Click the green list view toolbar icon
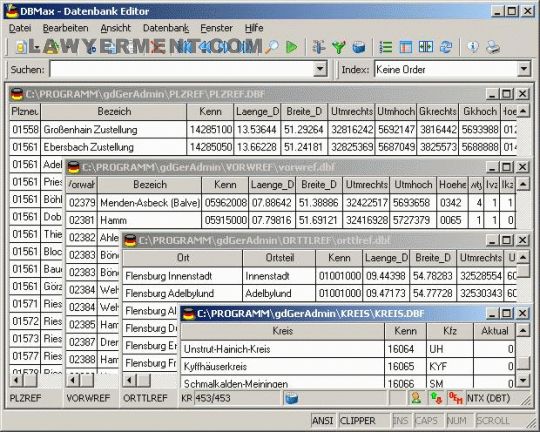Viewport: 540px width, 432px height. (x=385, y=47)
